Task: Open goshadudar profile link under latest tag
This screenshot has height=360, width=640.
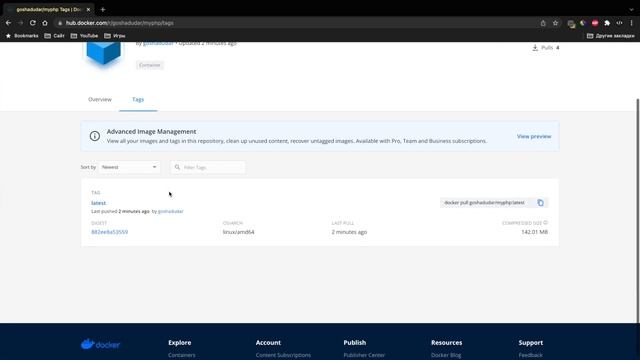Action: pos(171,211)
